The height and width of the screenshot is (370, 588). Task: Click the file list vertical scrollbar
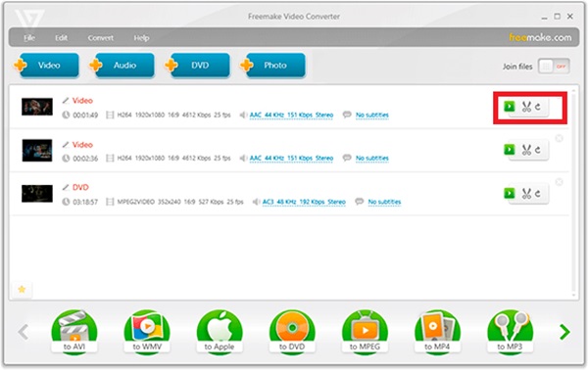[x=573, y=192]
